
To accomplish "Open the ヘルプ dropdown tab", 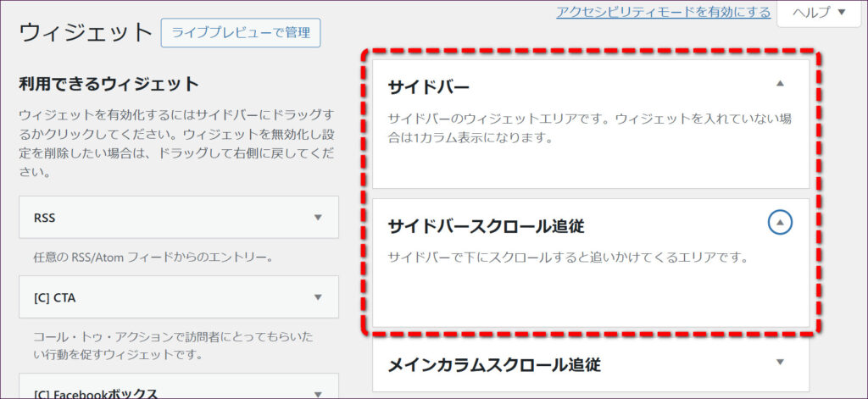I will point(820,12).
